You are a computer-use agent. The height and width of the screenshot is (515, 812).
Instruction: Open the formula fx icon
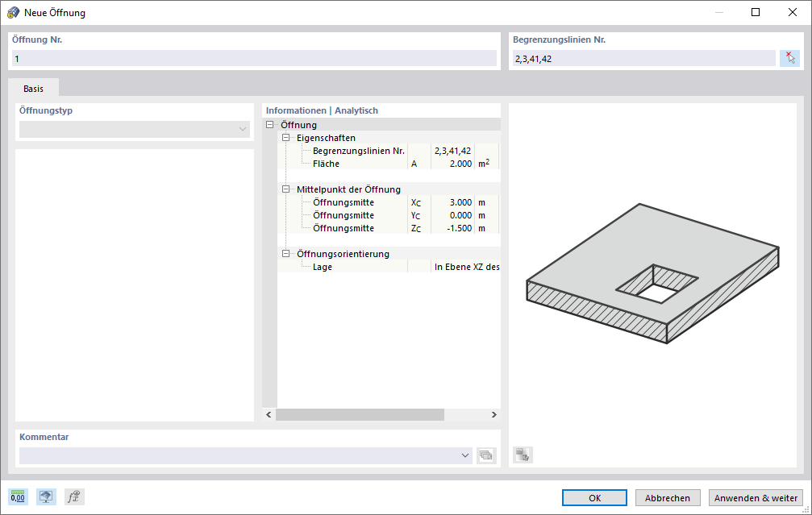tap(74, 497)
